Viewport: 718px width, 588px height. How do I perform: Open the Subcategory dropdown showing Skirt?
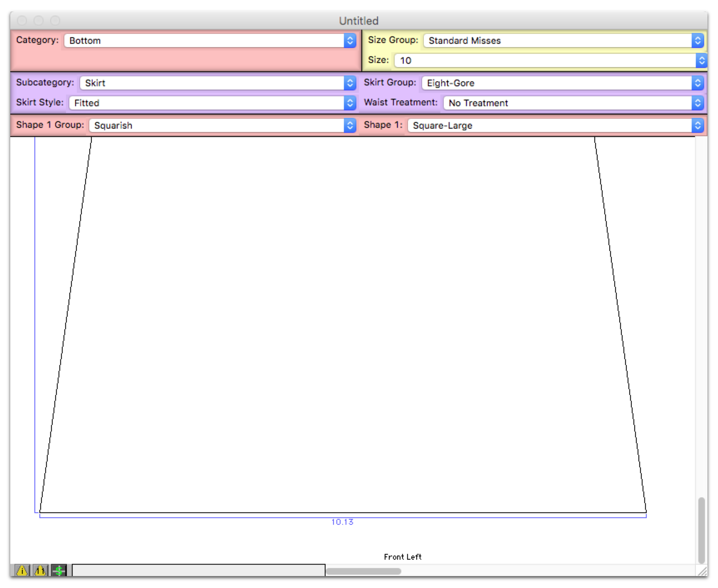tap(218, 83)
